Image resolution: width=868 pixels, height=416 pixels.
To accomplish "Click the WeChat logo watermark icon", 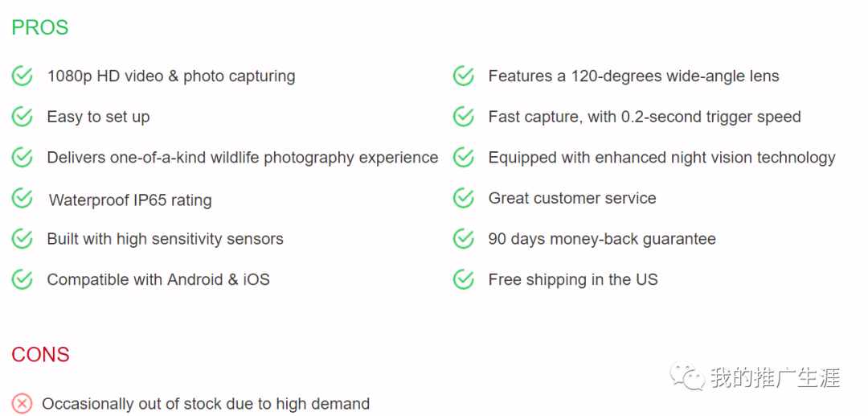I will pos(687,377).
